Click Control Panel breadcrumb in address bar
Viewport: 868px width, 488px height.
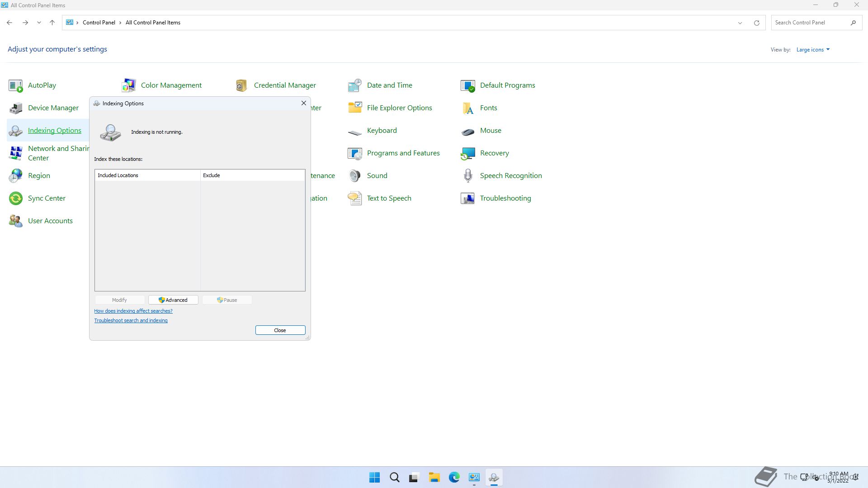99,23
